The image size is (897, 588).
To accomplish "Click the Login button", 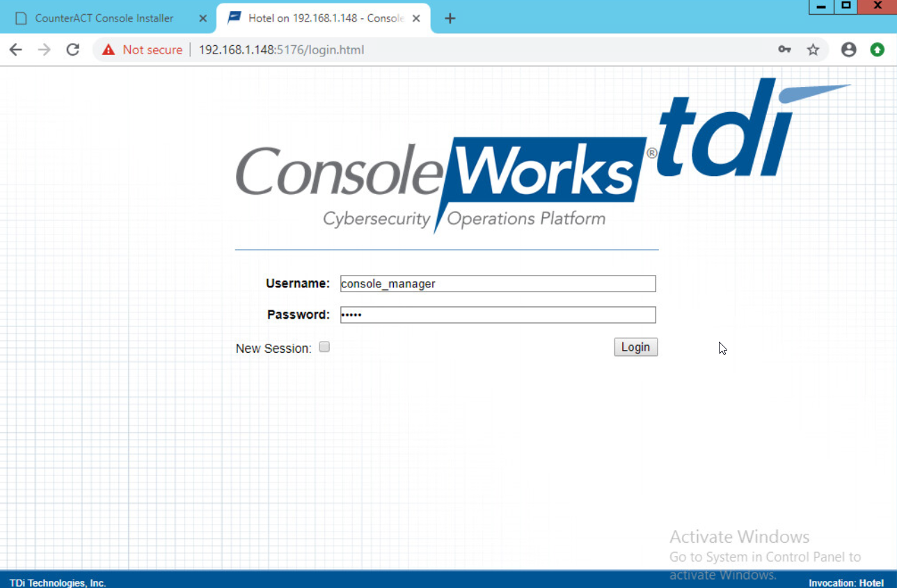I will [636, 347].
